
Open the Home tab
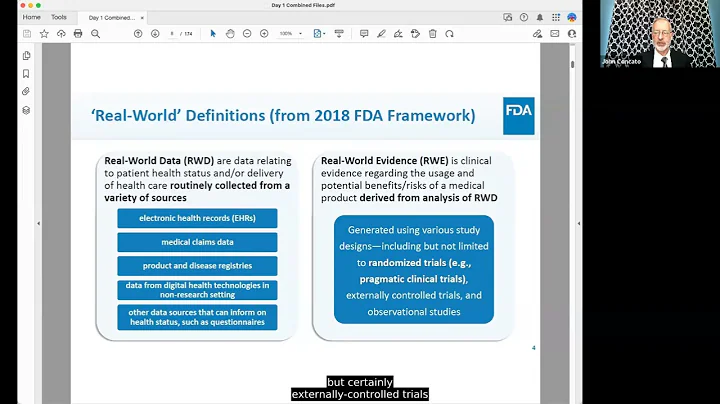coord(32,17)
